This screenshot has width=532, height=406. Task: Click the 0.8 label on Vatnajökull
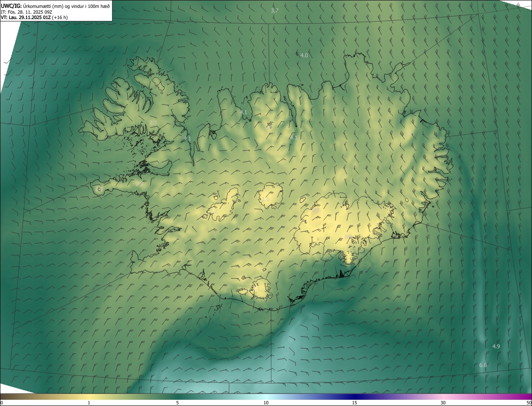coord(315,210)
